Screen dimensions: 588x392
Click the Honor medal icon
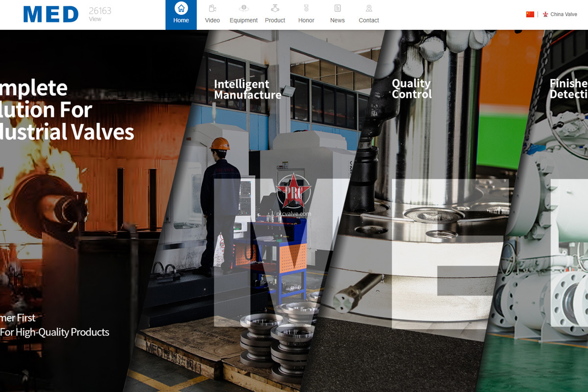[x=306, y=8]
